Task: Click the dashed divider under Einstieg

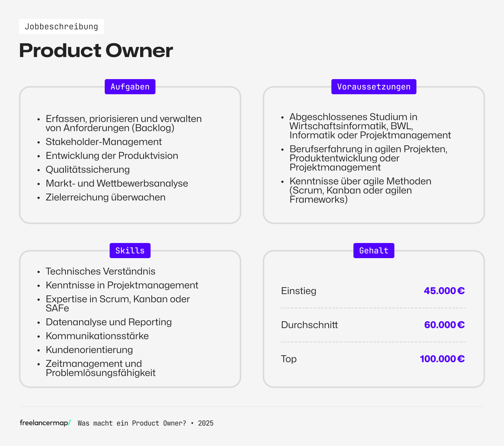Action: [373, 308]
